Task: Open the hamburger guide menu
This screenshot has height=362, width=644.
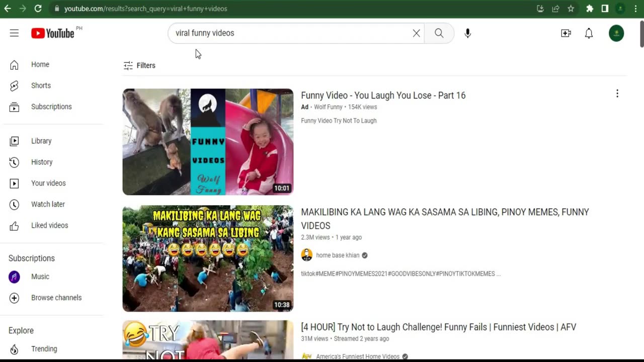Action: [x=14, y=33]
